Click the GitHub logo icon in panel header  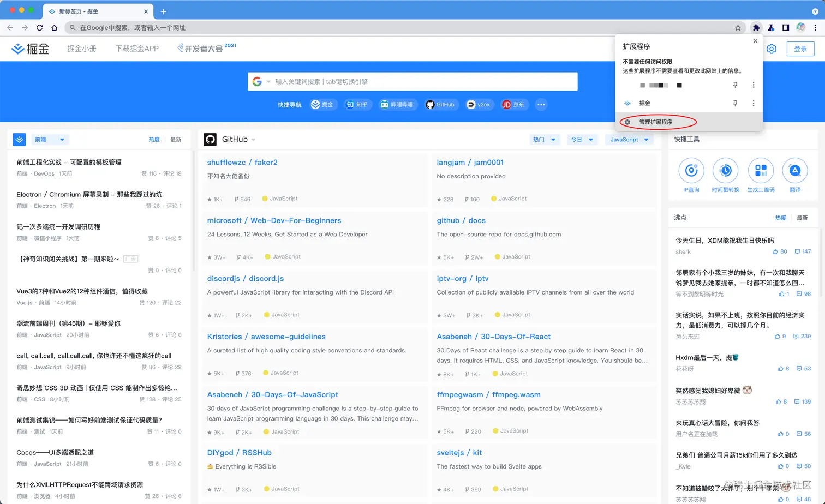click(210, 140)
